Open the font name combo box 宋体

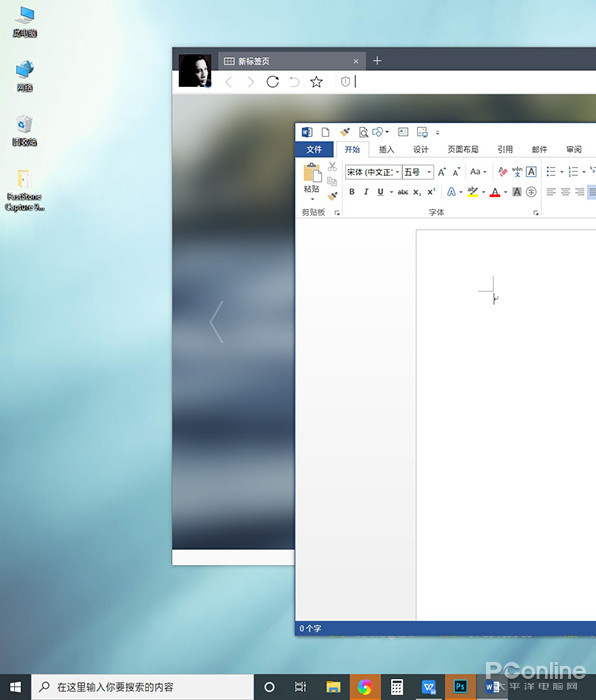[373, 172]
